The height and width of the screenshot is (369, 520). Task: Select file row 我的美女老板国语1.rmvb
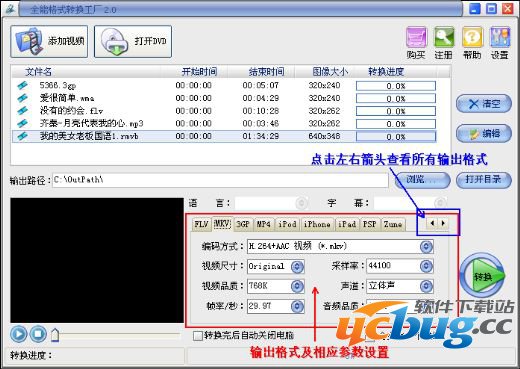pyautogui.click(x=224, y=136)
